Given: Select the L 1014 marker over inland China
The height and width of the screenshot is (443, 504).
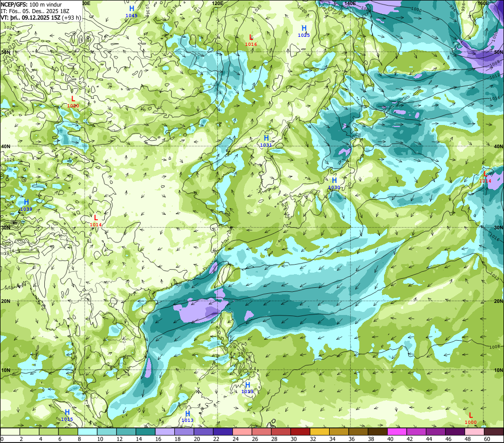Looking at the screenshot, I should (x=96, y=221).
